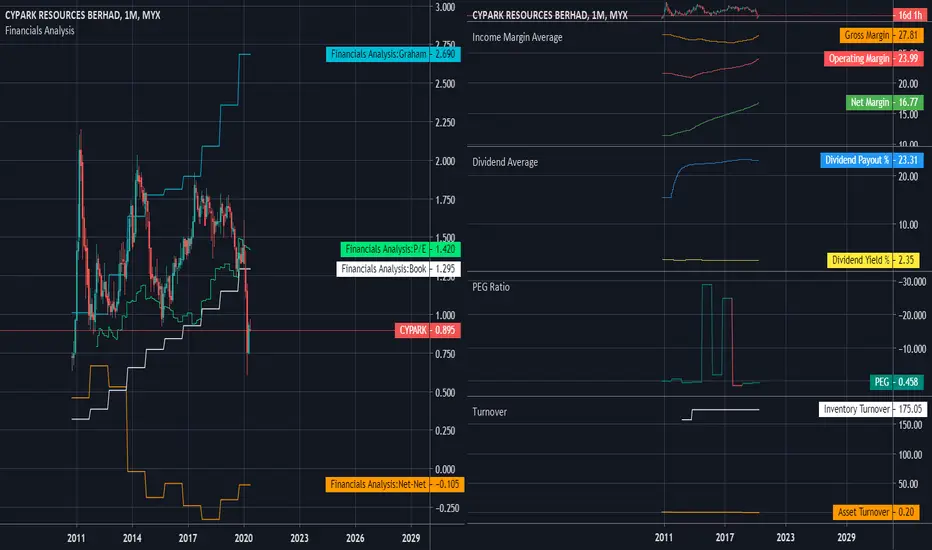Click the Dividend Payout % 23.31 label

871,160
